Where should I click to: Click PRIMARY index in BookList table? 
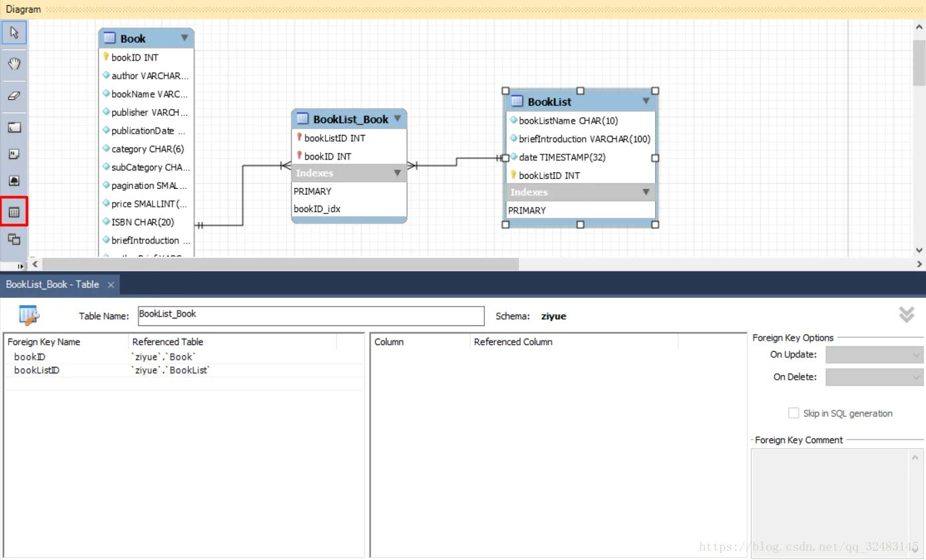tap(581, 210)
